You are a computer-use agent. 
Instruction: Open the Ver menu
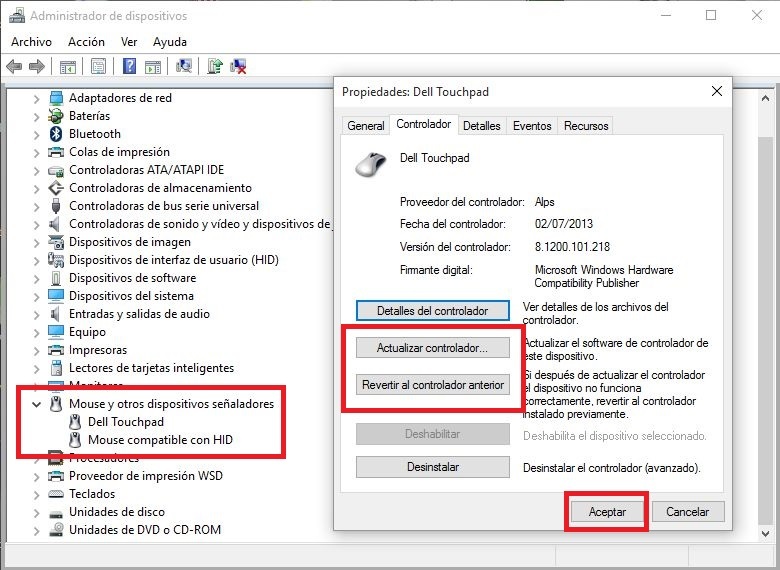129,42
